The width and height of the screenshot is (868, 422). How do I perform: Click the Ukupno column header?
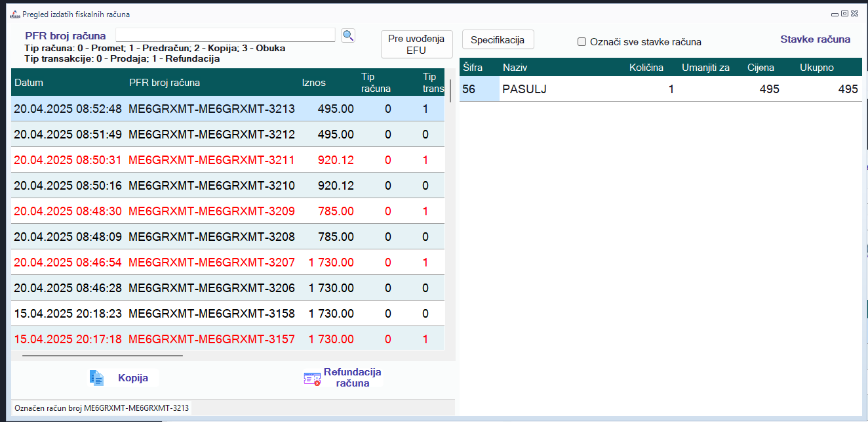pyautogui.click(x=817, y=67)
